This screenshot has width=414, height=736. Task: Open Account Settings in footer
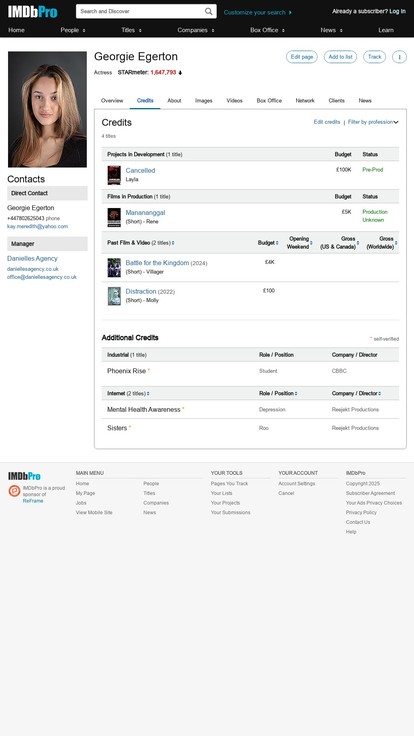click(x=297, y=483)
